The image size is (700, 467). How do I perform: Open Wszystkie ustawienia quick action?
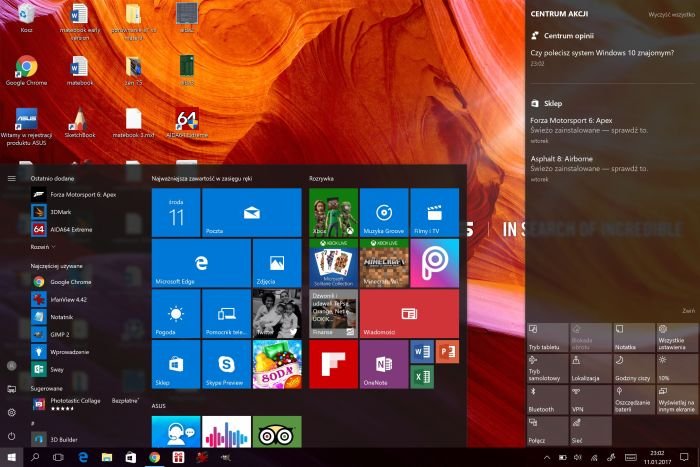pos(677,338)
